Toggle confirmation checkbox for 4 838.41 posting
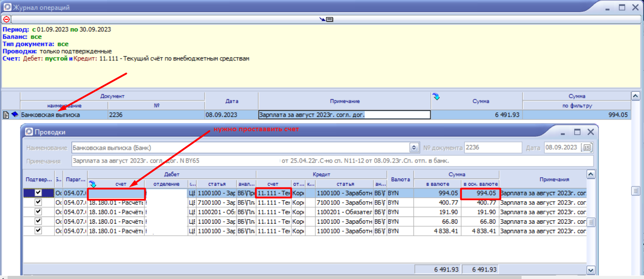 pyautogui.click(x=38, y=231)
